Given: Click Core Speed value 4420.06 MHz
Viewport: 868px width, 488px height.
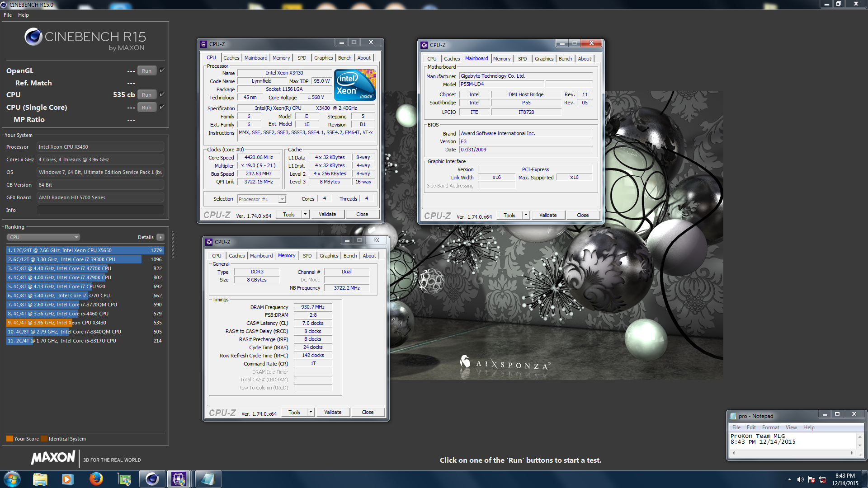Looking at the screenshot, I should point(259,157).
